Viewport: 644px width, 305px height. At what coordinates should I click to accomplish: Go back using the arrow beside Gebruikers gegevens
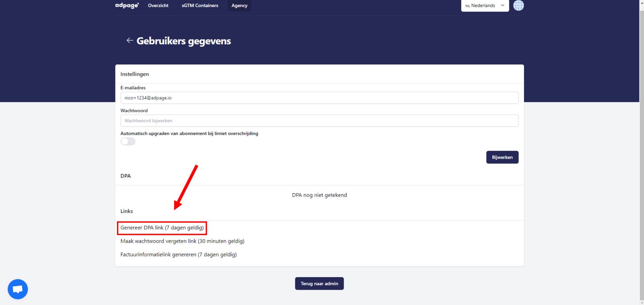[130, 41]
